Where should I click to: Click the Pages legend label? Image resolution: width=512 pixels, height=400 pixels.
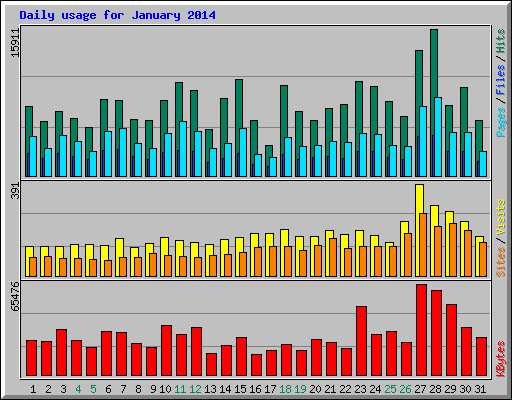[x=501, y=122]
